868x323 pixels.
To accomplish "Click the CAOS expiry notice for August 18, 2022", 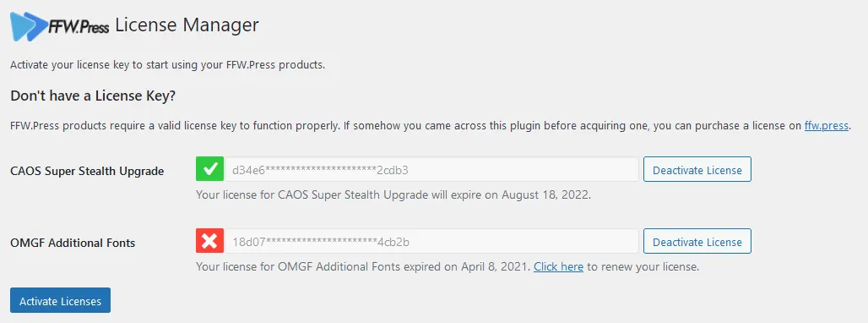I will (x=393, y=195).
